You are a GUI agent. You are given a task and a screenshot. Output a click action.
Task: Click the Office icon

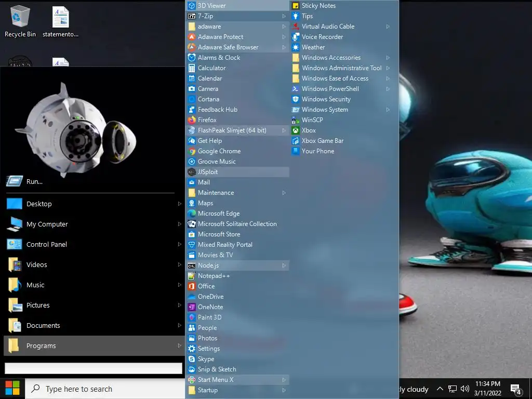point(192,286)
